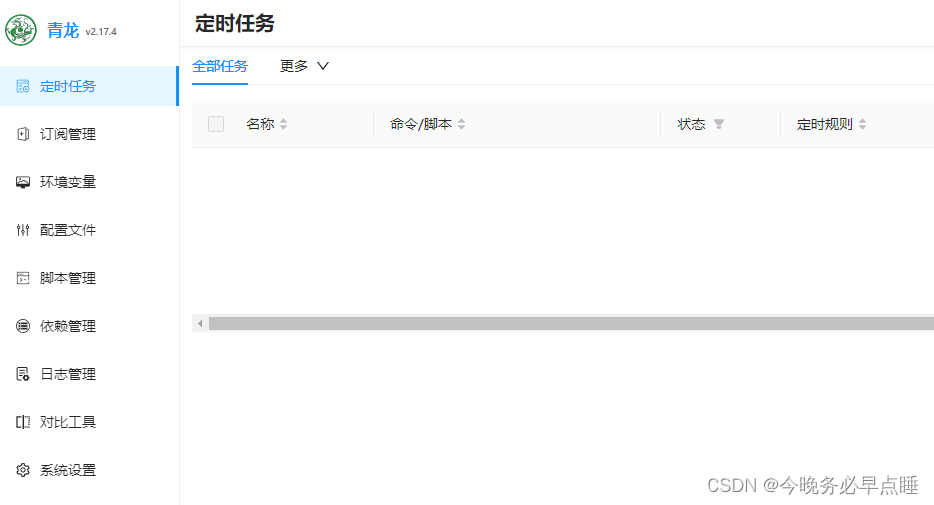Open 定时任务 via its sidebar icon
The width and height of the screenshot is (934, 505).
(23, 86)
